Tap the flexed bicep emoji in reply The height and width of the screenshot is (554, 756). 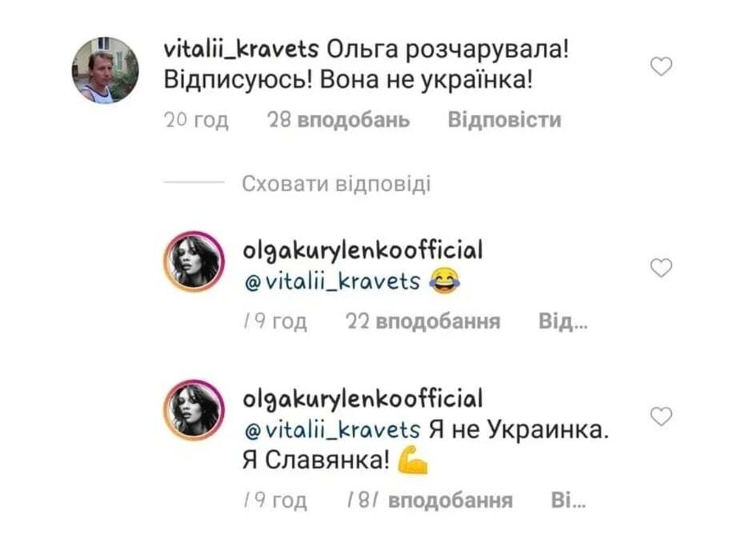[x=413, y=461]
